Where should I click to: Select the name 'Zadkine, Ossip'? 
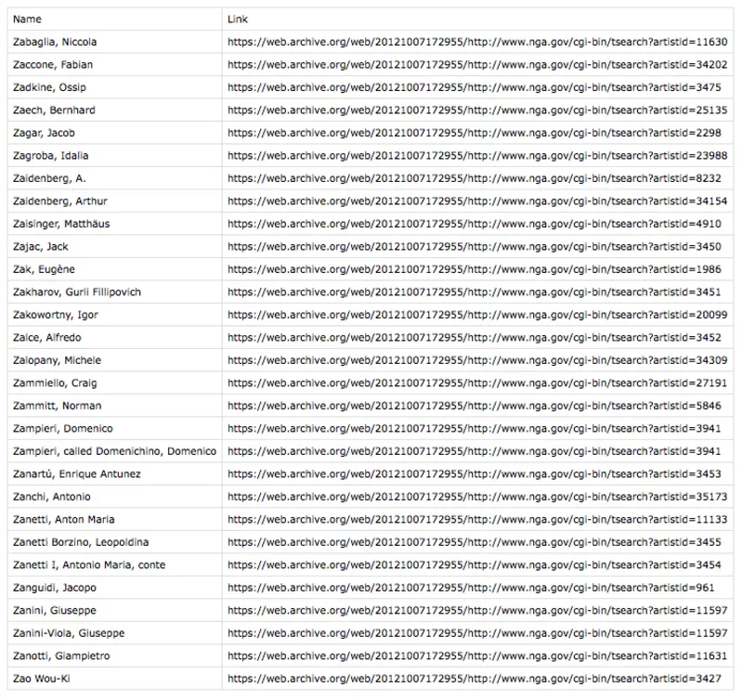[49, 87]
